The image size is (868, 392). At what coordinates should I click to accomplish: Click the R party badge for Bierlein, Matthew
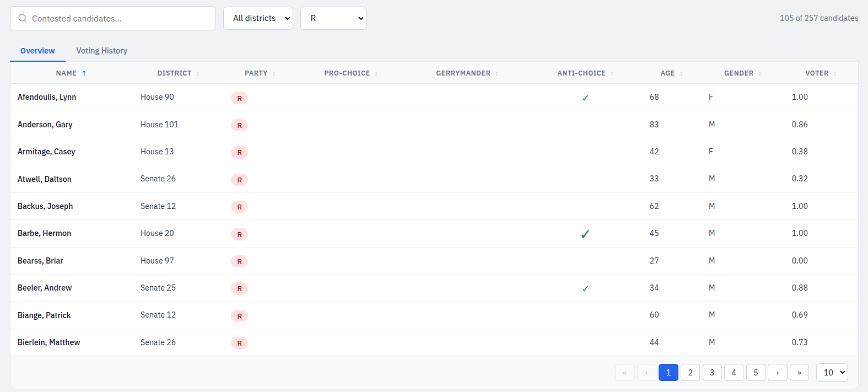pos(239,343)
